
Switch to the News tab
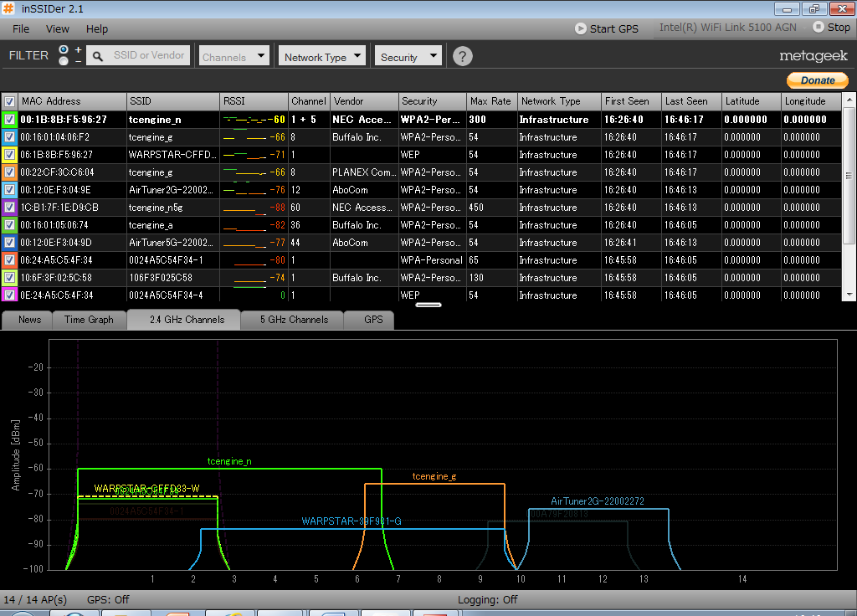click(x=29, y=320)
